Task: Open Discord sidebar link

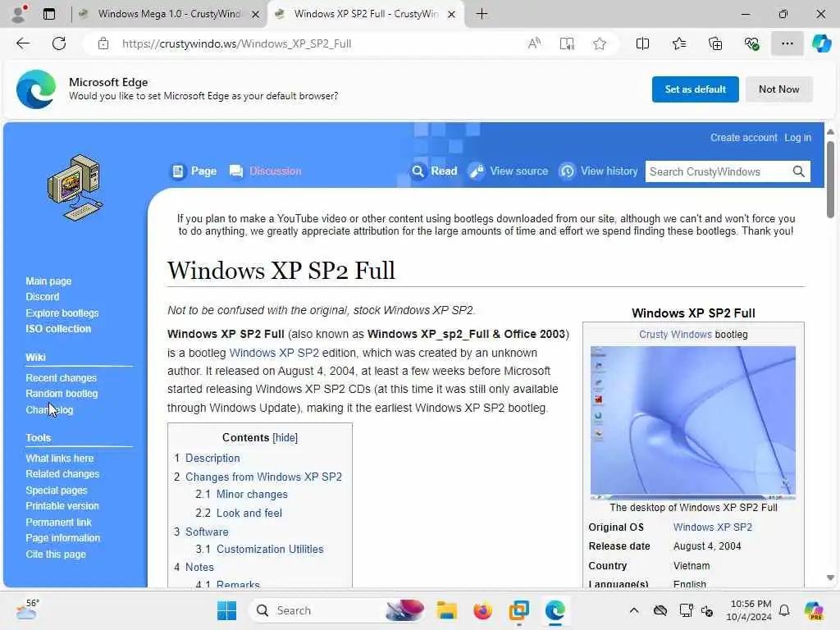Action: click(43, 297)
